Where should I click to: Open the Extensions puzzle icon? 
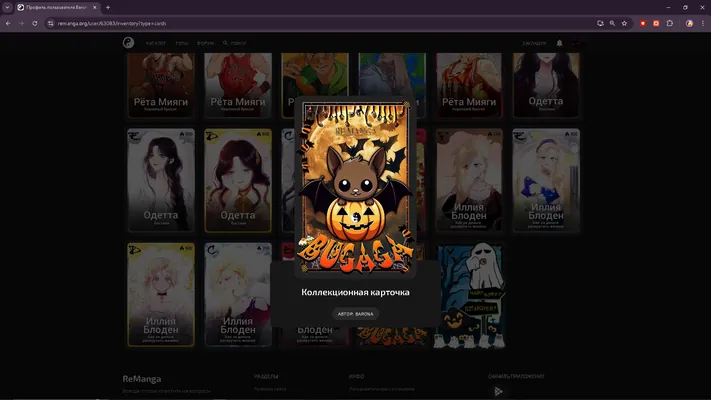[x=670, y=23]
